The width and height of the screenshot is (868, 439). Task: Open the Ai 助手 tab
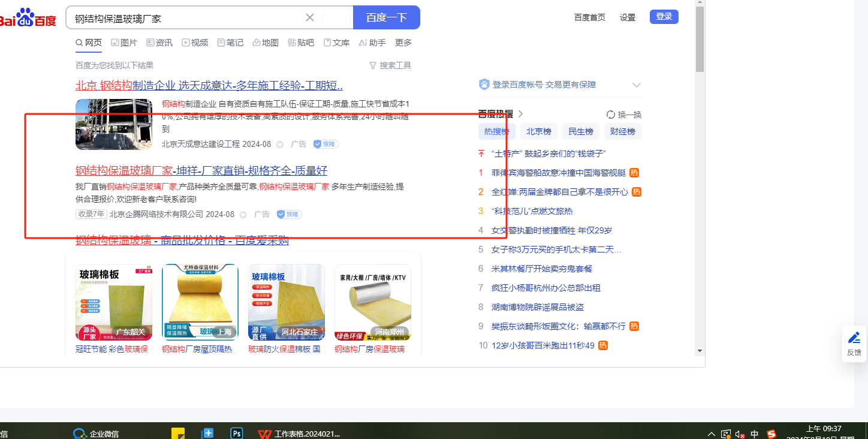pos(372,43)
